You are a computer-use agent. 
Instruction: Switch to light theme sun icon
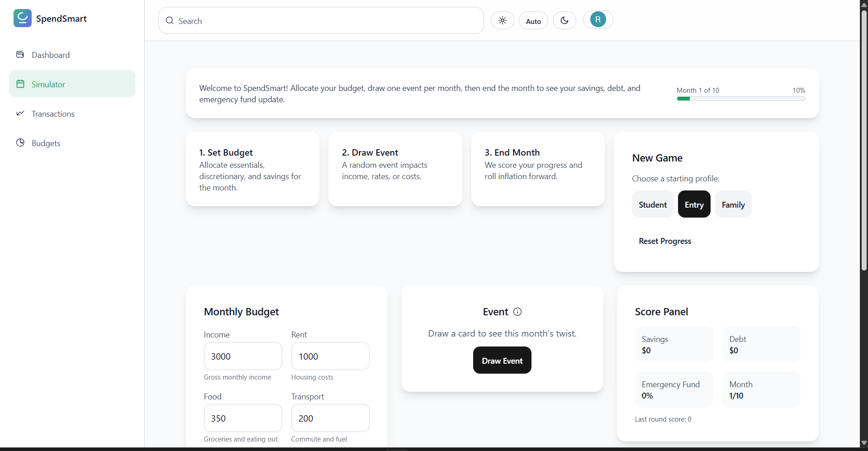[x=503, y=20]
